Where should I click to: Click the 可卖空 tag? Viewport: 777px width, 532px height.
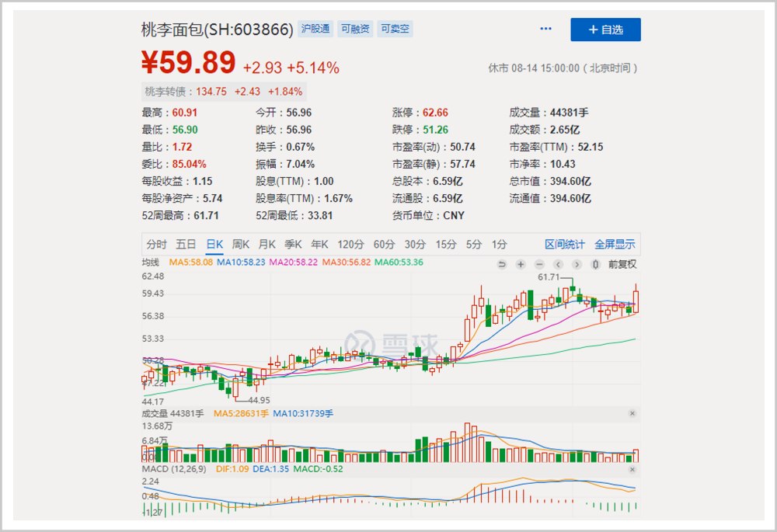(395, 29)
